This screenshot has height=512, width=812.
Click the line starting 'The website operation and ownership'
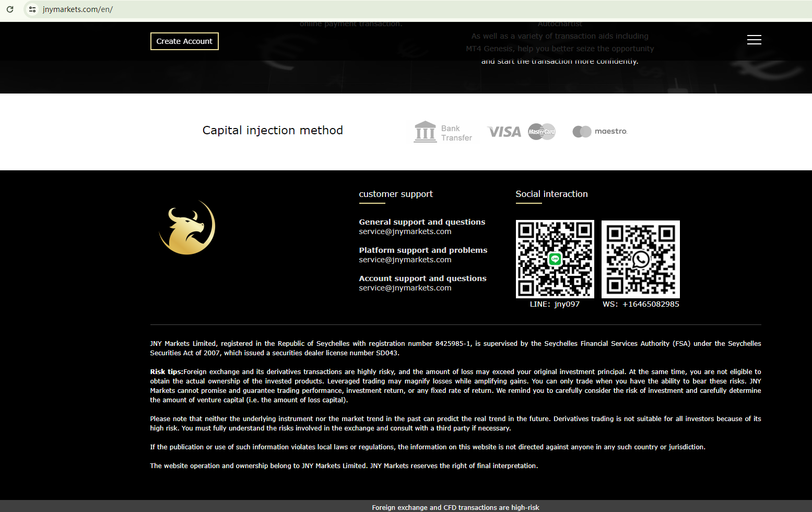344,466
